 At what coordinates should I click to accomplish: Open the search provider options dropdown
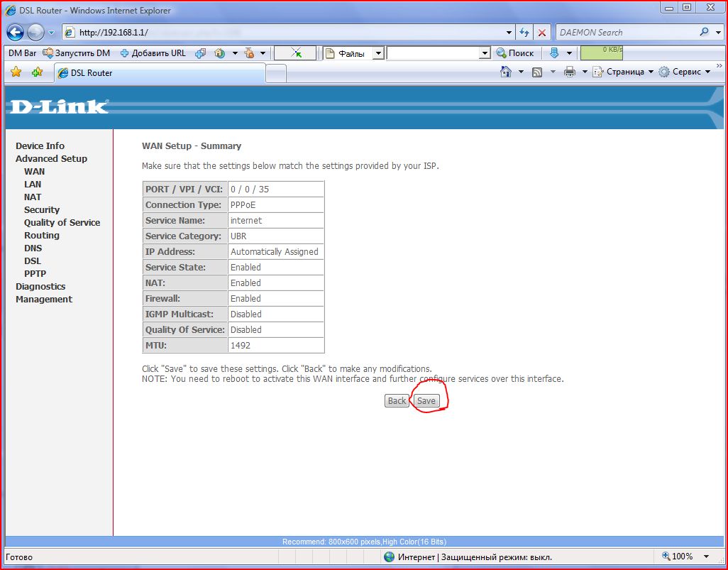pyautogui.click(x=719, y=33)
